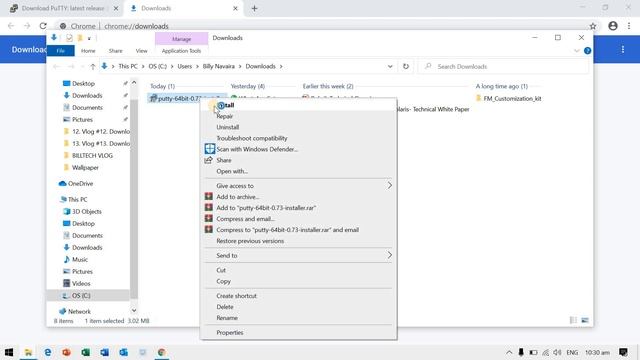Bookmark page with Chrome star icon
The image size is (640, 360).
point(593,26)
